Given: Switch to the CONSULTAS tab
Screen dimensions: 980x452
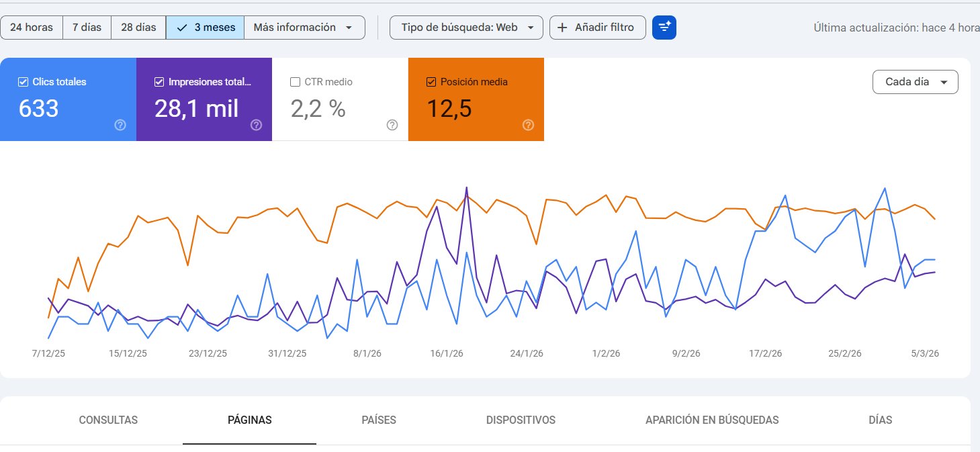Looking at the screenshot, I should 108,420.
